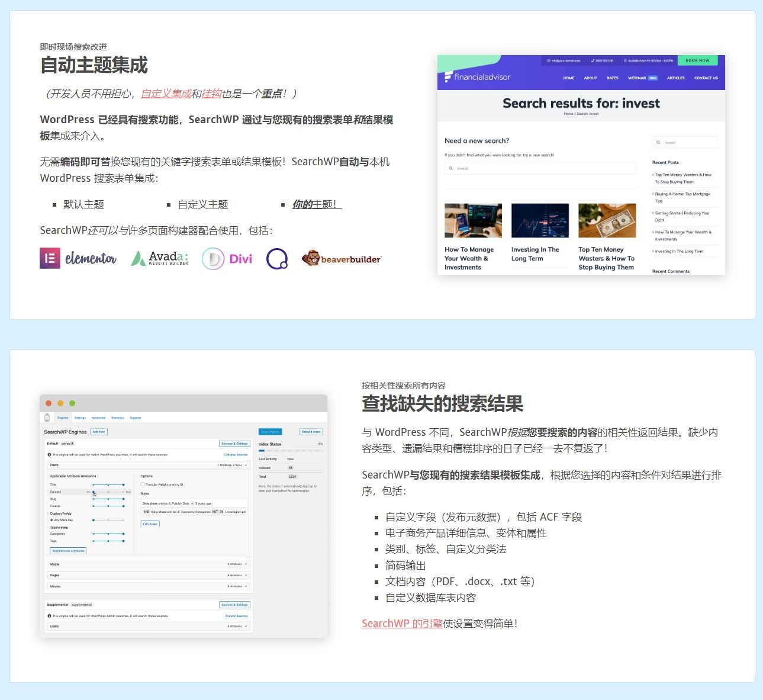Click the green window maximize dot
The image size is (763, 700).
pos(72,403)
